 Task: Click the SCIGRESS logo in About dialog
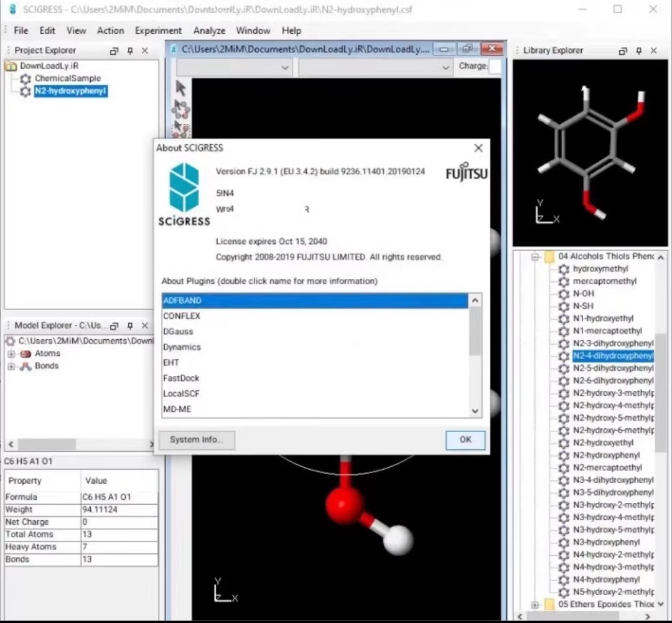click(184, 194)
